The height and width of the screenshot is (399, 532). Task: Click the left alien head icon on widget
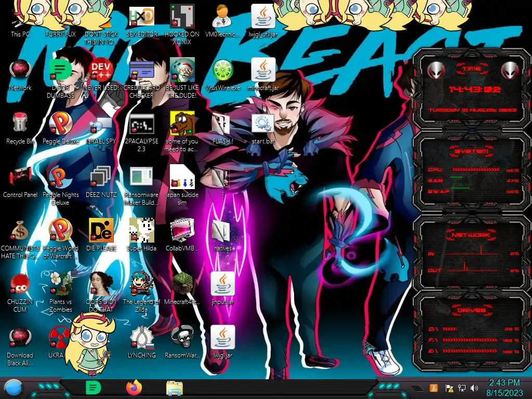tap(436, 71)
